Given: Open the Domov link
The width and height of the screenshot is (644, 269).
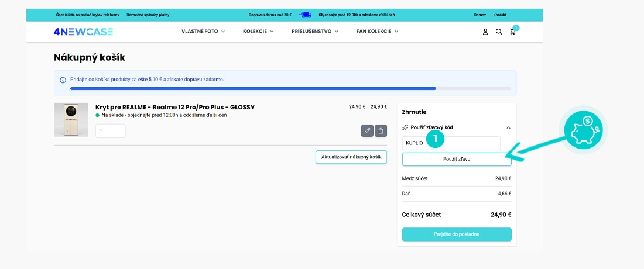Looking at the screenshot, I should click(x=479, y=15).
